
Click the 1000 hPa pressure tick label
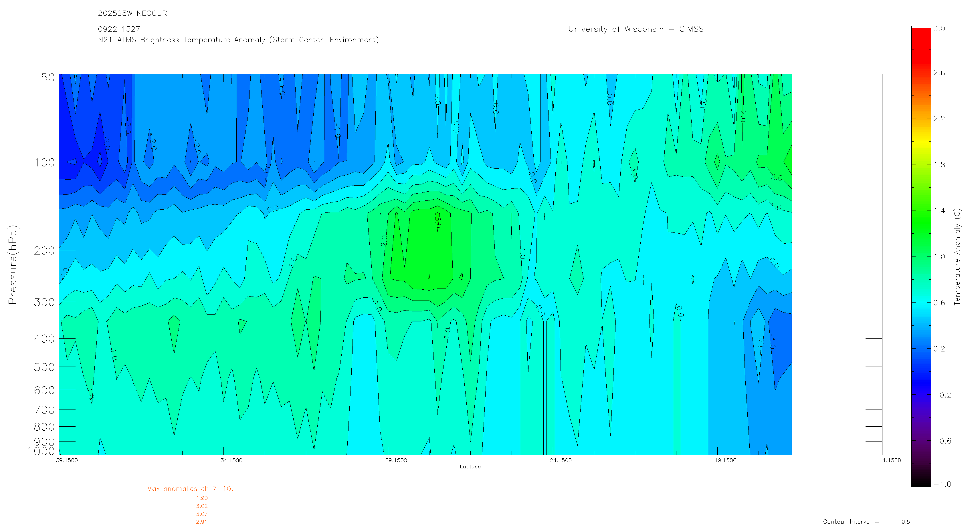41,451
